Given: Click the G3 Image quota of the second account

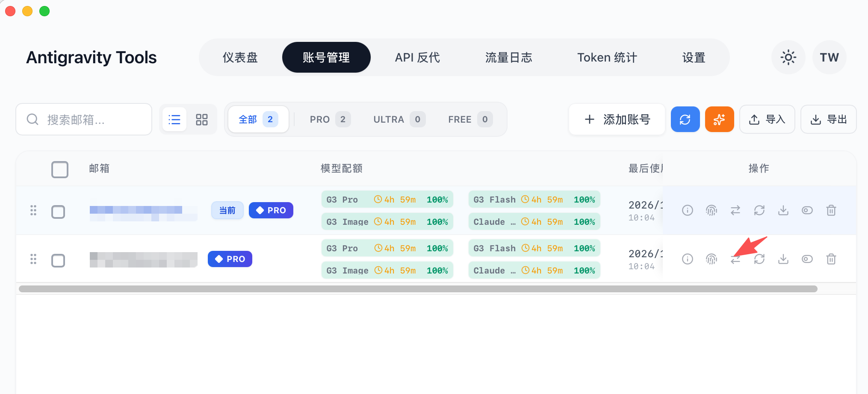Looking at the screenshot, I should point(387,271).
